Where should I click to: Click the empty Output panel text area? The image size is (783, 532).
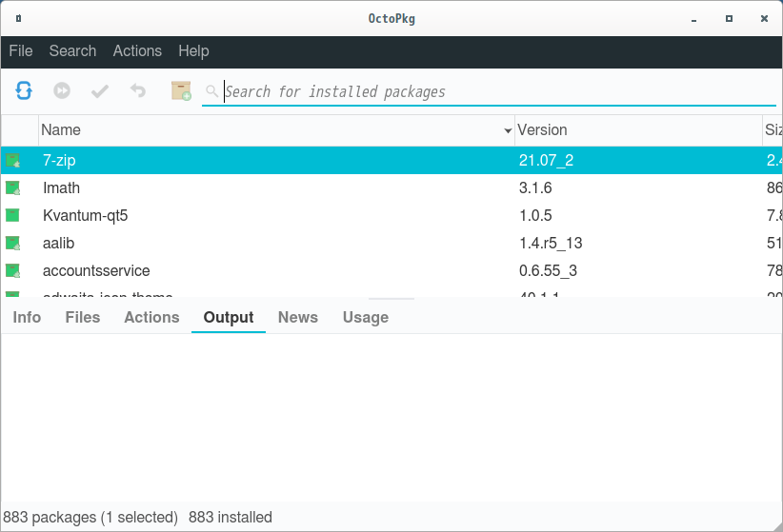pos(391,417)
